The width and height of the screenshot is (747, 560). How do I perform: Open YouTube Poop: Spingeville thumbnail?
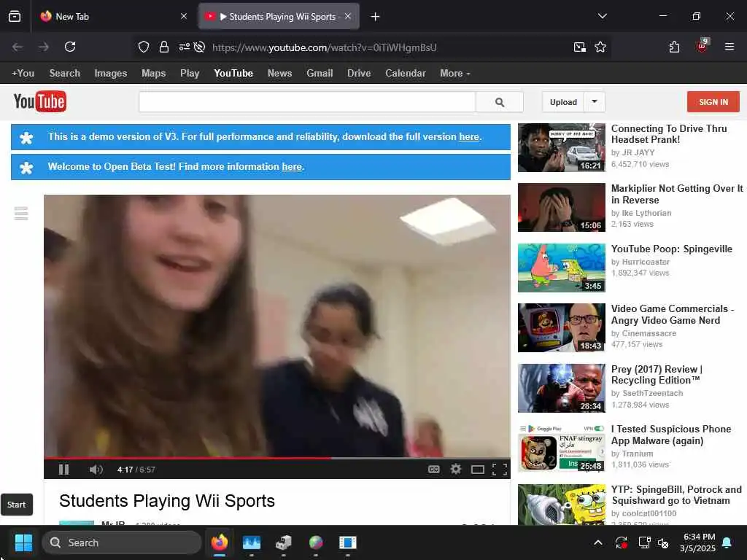coord(562,268)
